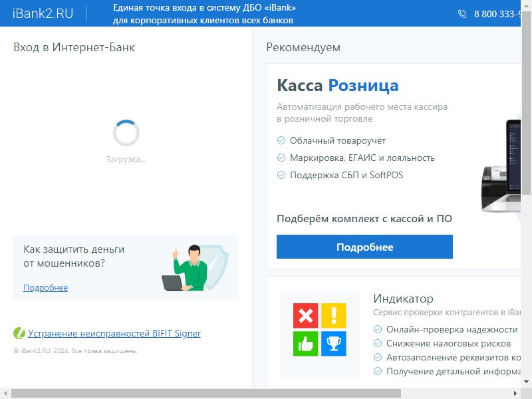Click the blue Подробнее button
The width and height of the screenshot is (532, 399).
coord(364,247)
